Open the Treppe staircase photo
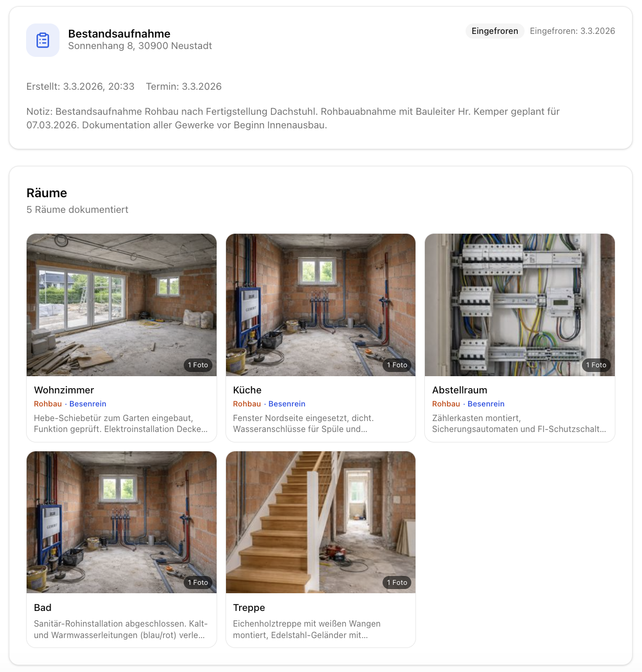Screen dimensions: 642x672 (x=320, y=522)
